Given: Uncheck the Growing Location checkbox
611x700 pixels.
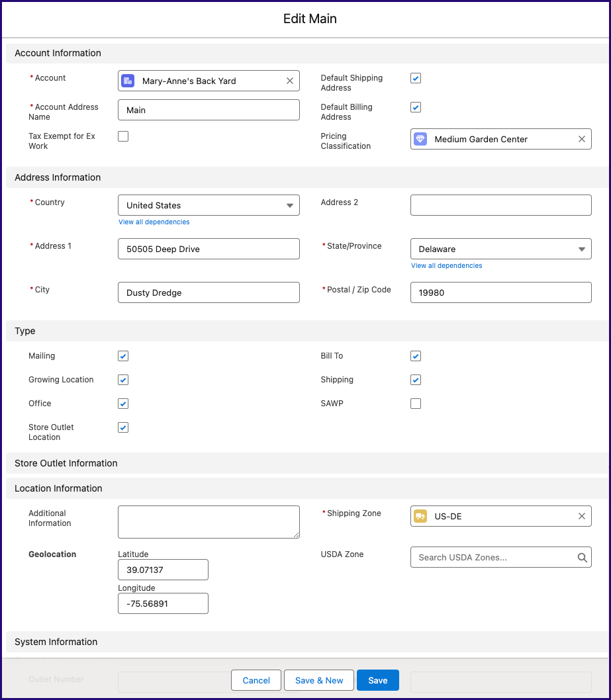Looking at the screenshot, I should (123, 380).
